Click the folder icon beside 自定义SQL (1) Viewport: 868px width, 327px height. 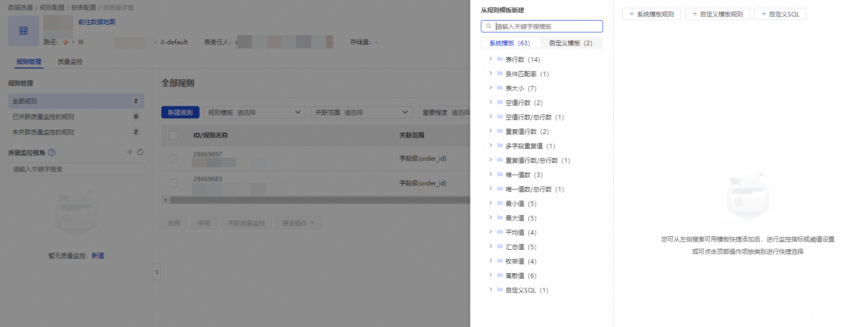(500, 290)
